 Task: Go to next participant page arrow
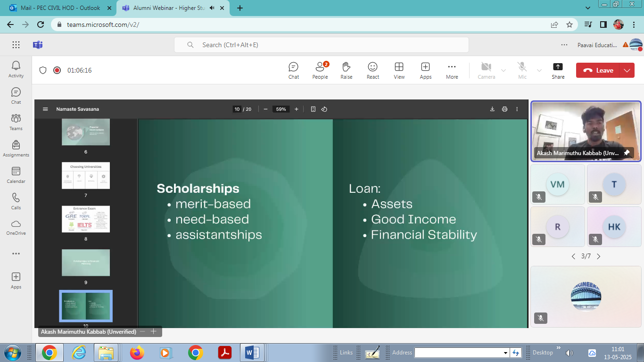pyautogui.click(x=598, y=256)
